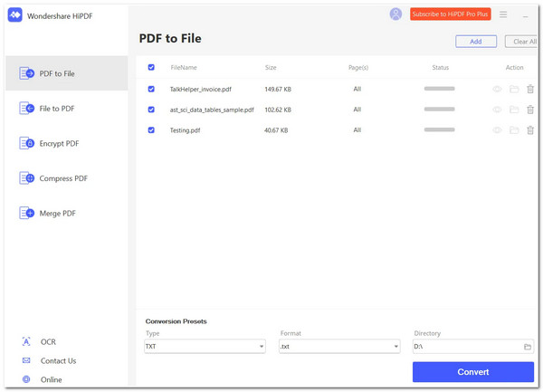Click the blue Convert button
Viewport: 543px width, 392px height.
pos(473,372)
